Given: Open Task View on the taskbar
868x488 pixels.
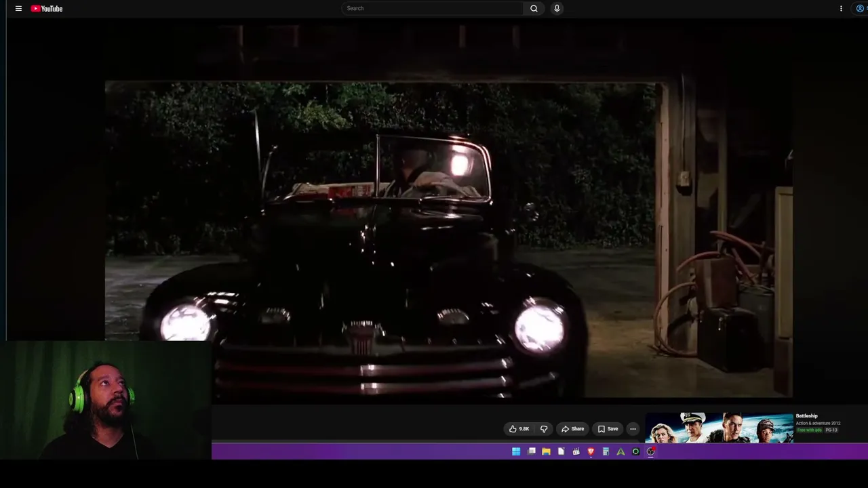Looking at the screenshot, I should tap(532, 451).
